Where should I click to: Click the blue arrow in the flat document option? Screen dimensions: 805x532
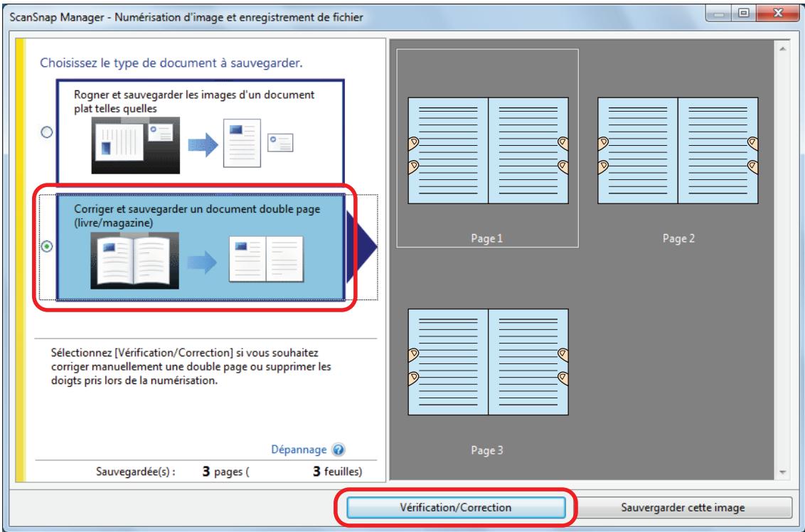coord(203,145)
